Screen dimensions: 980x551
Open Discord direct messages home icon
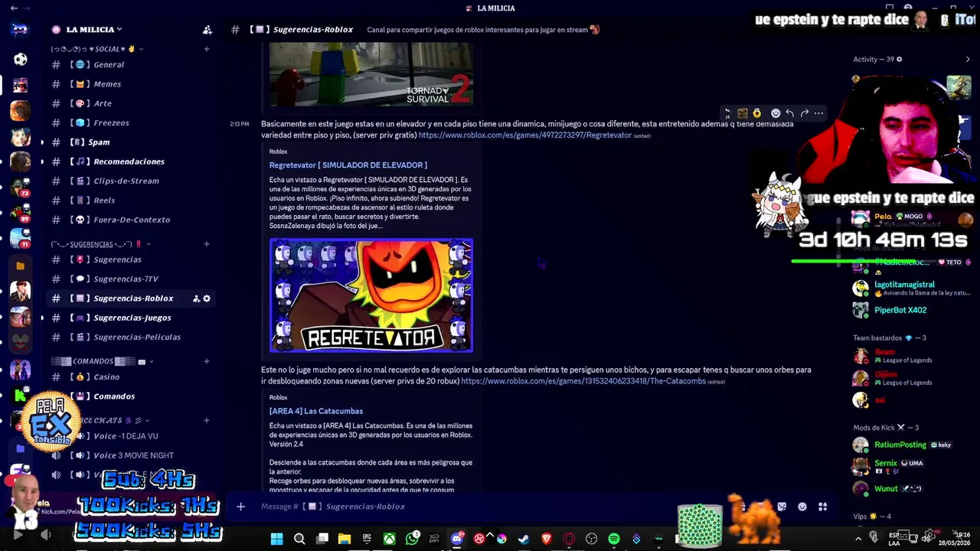(x=20, y=30)
